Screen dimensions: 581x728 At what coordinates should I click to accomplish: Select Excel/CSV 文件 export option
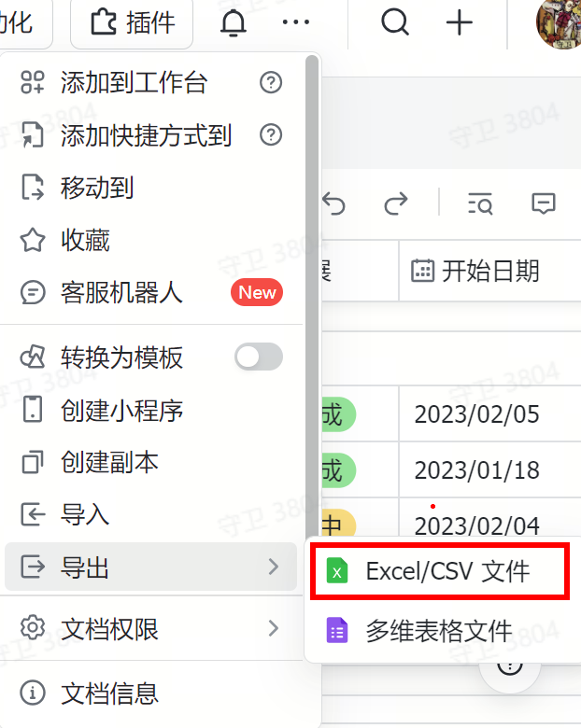440,571
